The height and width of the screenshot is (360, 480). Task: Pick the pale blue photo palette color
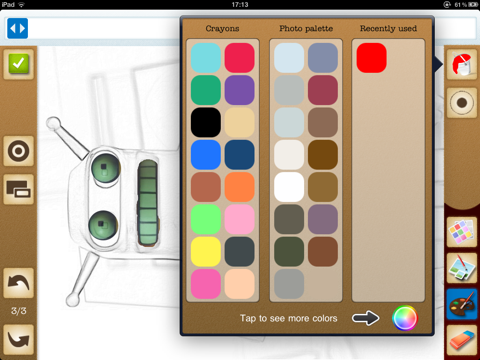(289, 58)
